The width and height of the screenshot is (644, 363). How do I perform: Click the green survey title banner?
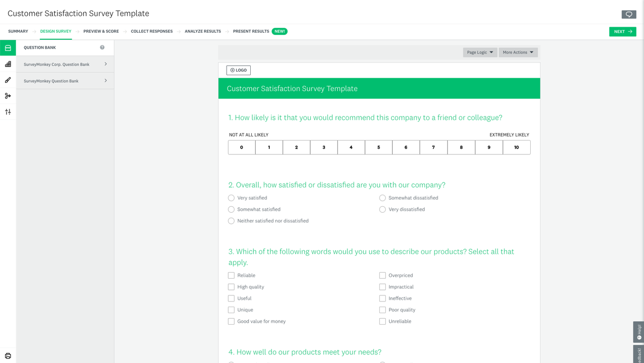(x=379, y=89)
